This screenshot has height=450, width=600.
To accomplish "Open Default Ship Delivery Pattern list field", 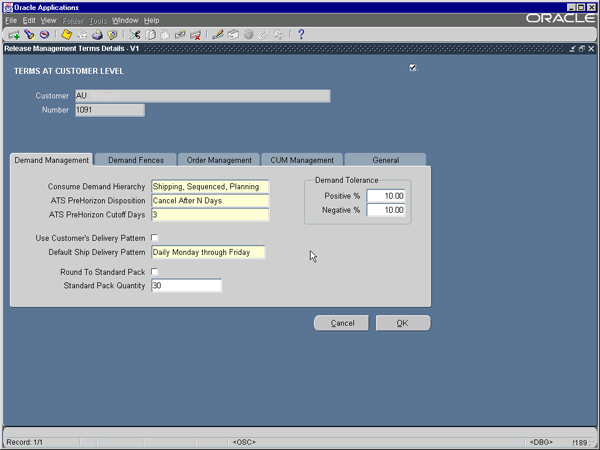I will (x=208, y=252).
